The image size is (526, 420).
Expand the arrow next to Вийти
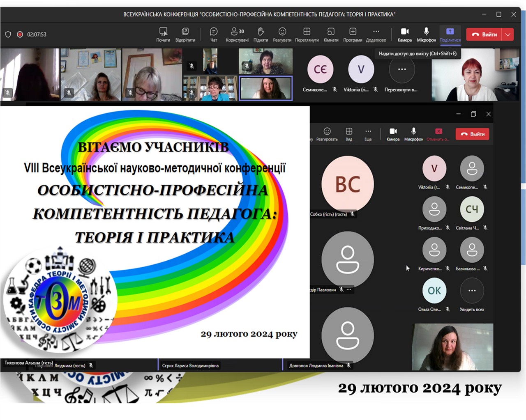[x=508, y=34]
